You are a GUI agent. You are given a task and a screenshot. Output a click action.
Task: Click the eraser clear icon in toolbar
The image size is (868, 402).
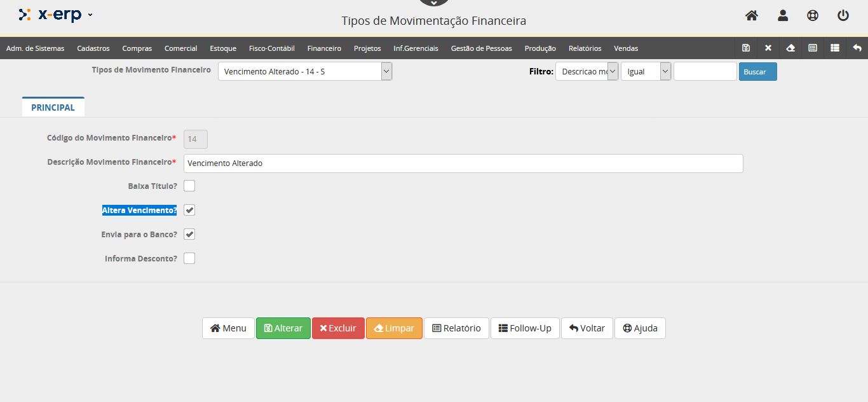(x=790, y=48)
